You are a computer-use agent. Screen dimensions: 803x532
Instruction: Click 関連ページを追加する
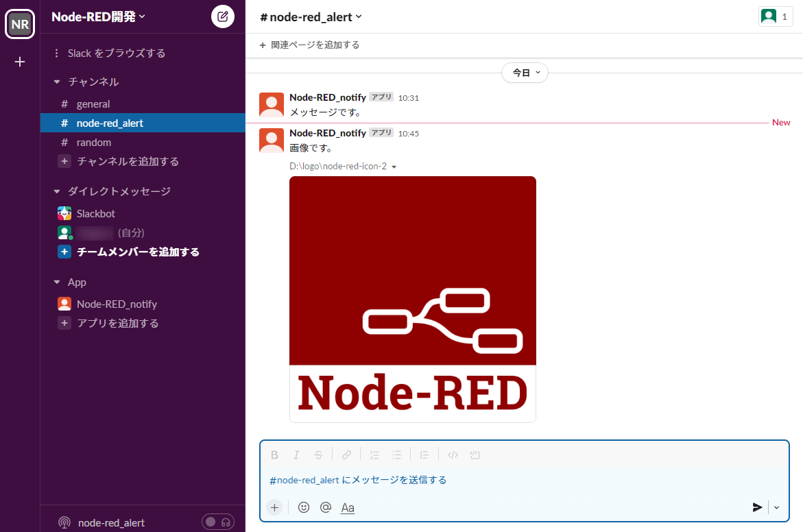(x=309, y=45)
